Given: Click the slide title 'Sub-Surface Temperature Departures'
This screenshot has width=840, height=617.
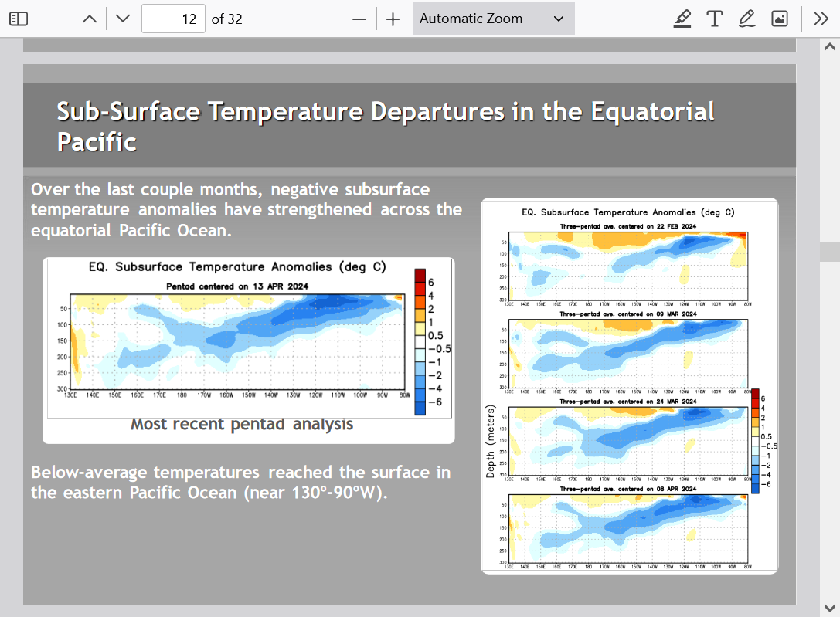Looking at the screenshot, I should pyautogui.click(x=386, y=127).
